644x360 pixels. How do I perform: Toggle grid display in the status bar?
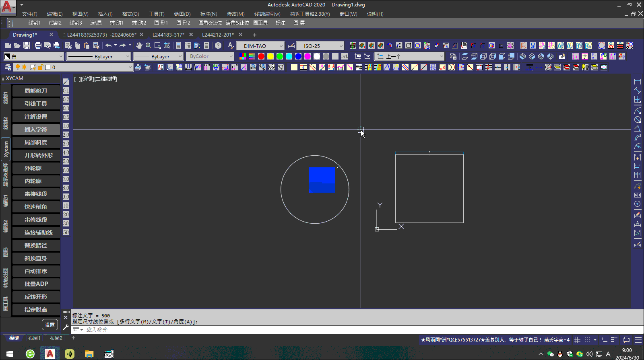click(x=577, y=340)
